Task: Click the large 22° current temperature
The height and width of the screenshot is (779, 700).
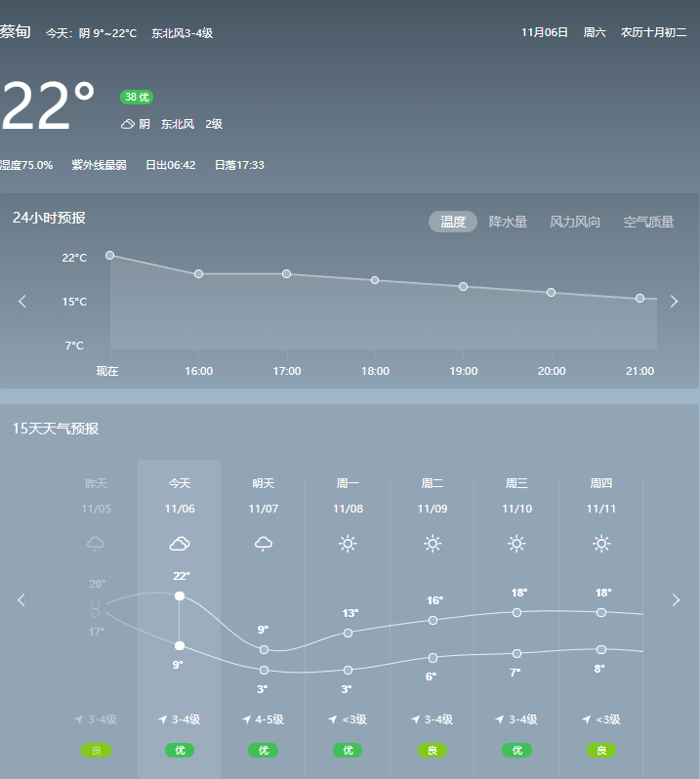Action: [48, 105]
